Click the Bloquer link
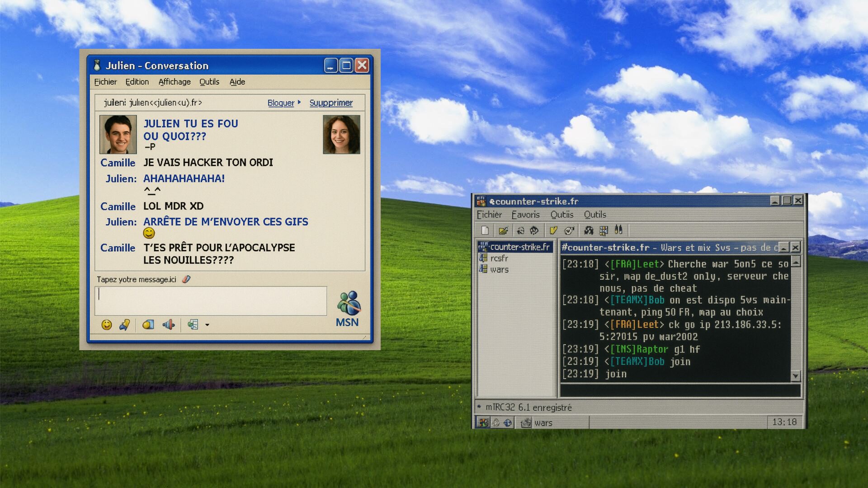The image size is (868, 488). [281, 103]
